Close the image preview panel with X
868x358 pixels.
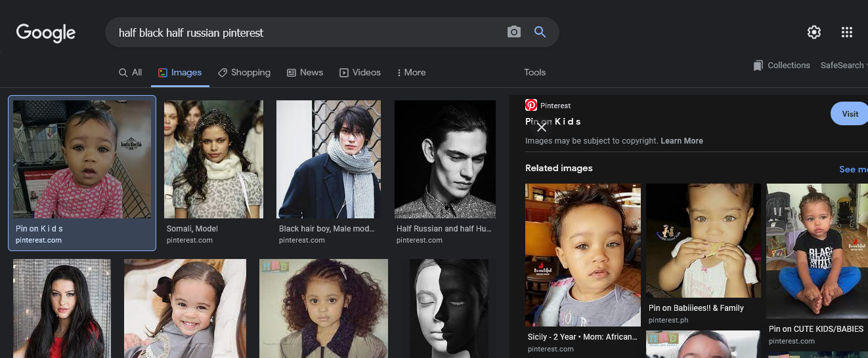tap(542, 127)
